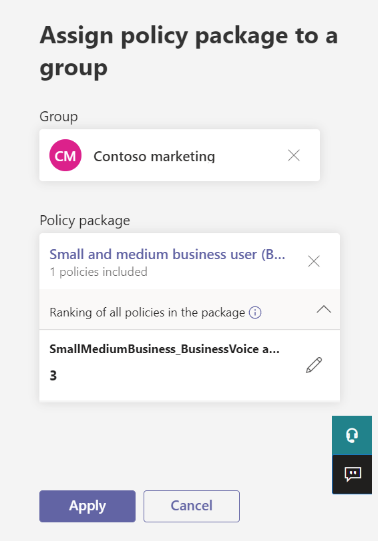Remove the Contoso marketing group selection
Screen dimensions: 378x541
(294, 156)
